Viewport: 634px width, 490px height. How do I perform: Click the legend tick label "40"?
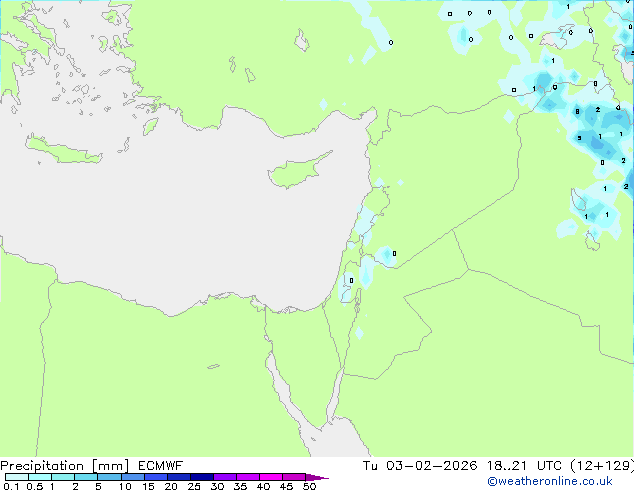263,486
